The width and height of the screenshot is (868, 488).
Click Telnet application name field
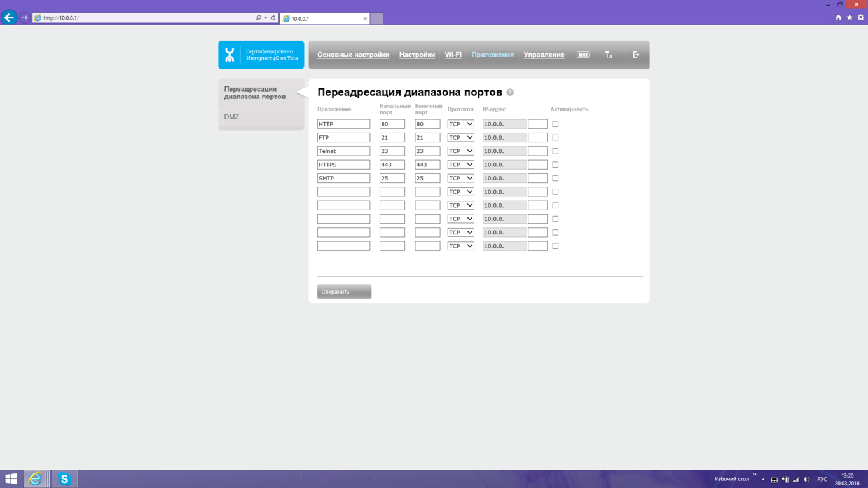[343, 151]
